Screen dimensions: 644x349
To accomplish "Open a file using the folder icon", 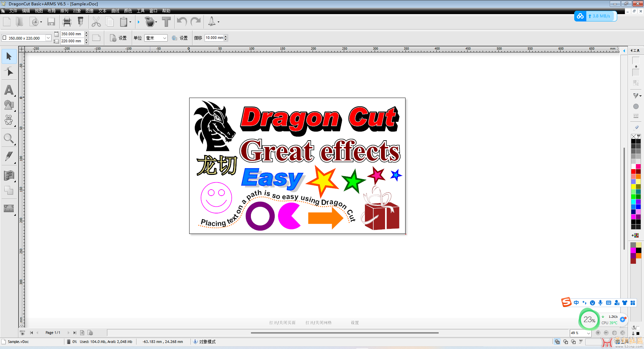I will click(x=19, y=22).
